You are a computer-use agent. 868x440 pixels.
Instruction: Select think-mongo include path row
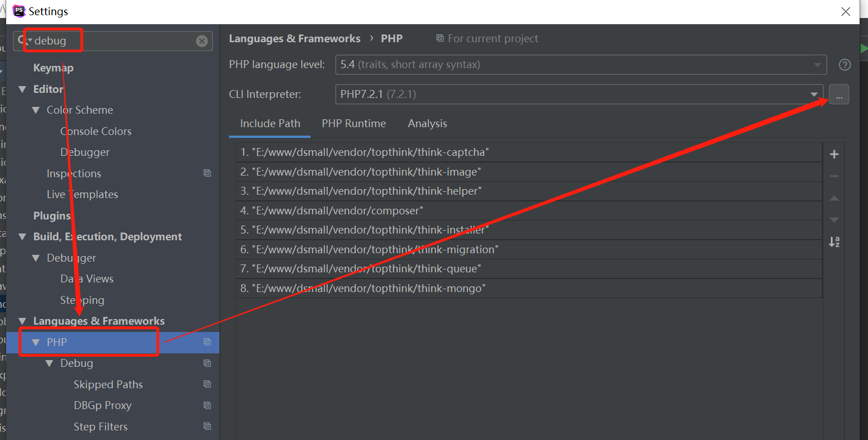point(529,288)
